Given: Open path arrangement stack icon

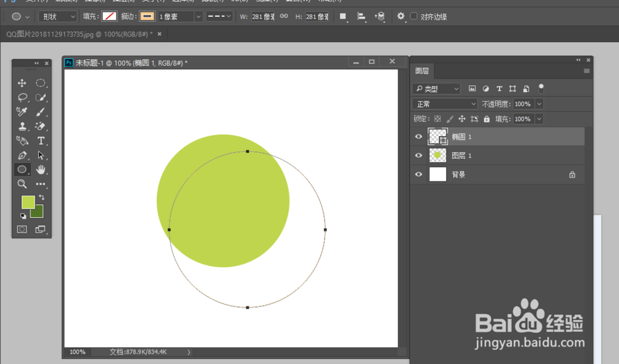Looking at the screenshot, I should tap(380, 17).
